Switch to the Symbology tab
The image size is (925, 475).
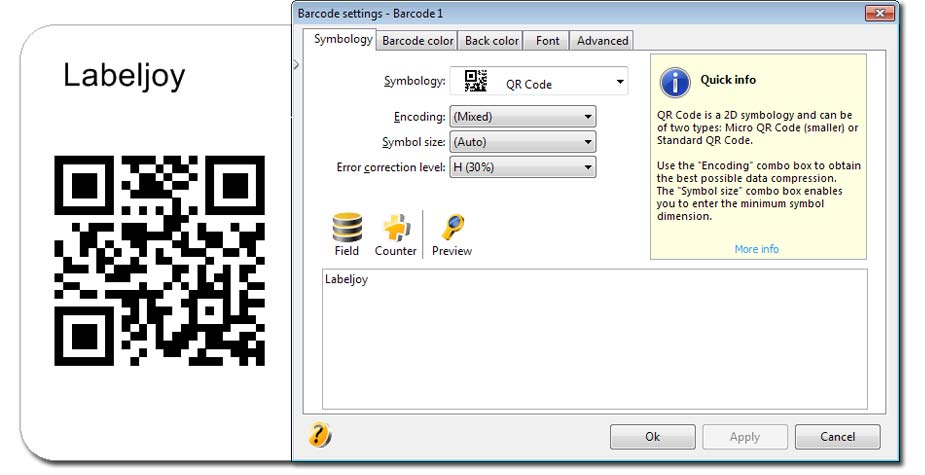[342, 40]
